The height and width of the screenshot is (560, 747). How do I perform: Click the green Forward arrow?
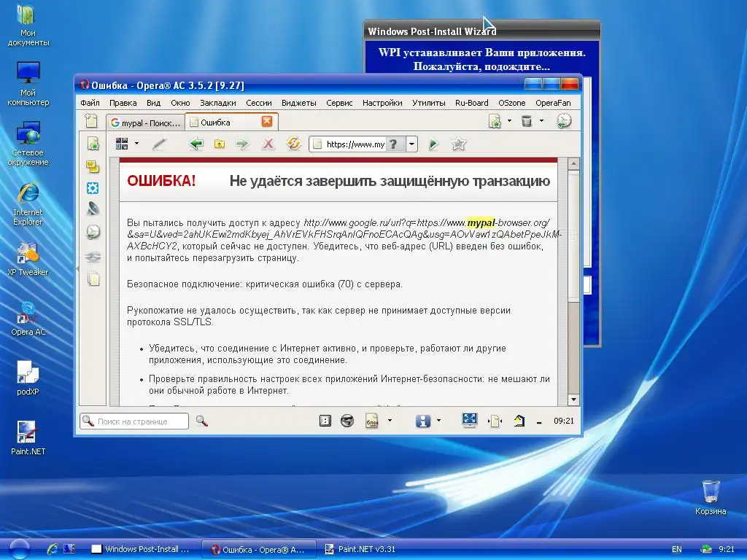point(242,144)
